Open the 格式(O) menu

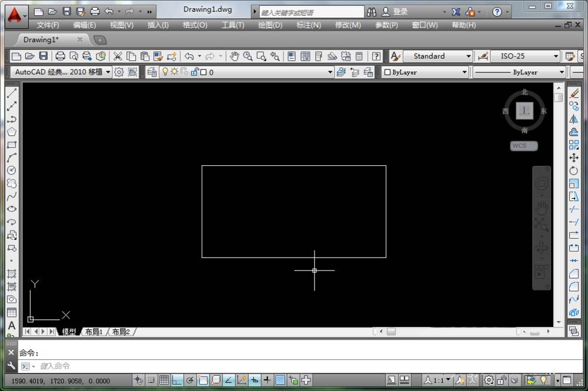point(195,25)
